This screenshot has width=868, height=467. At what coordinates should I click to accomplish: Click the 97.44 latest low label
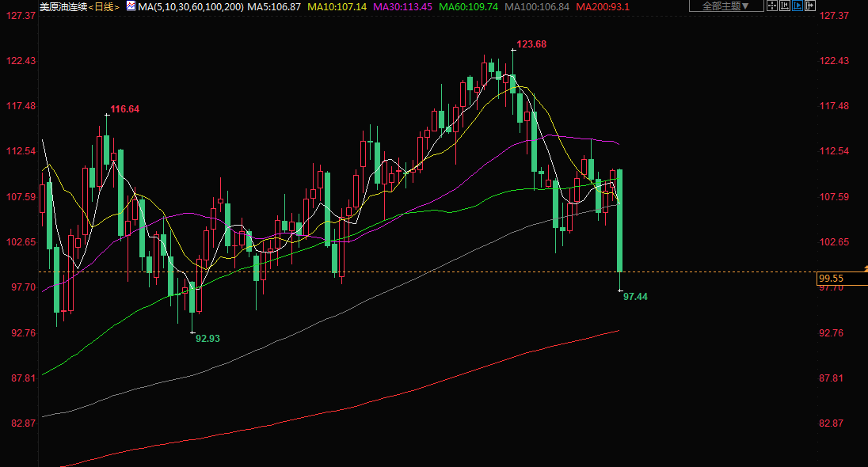[x=635, y=296]
